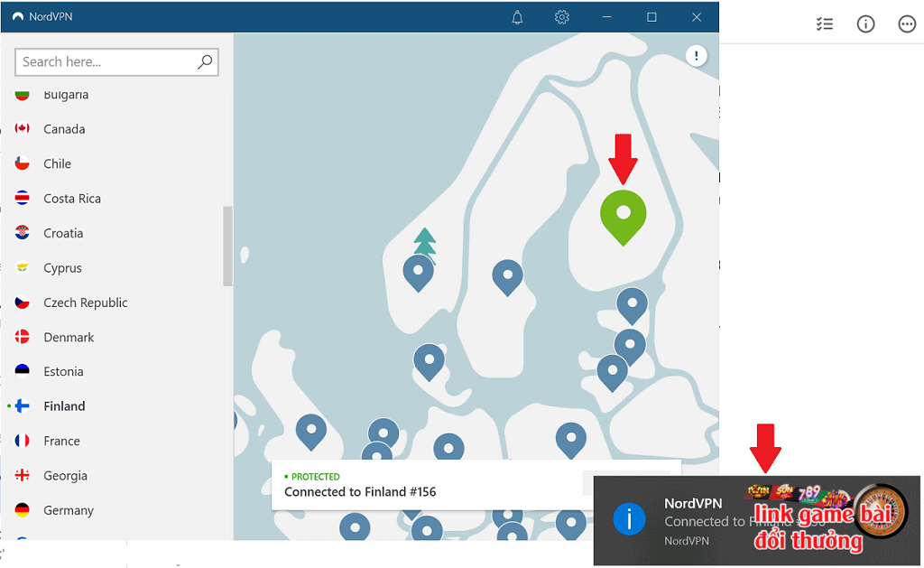This screenshot has height=568, width=924.
Task: Open the more options ellipsis in background window
Action: click(907, 24)
